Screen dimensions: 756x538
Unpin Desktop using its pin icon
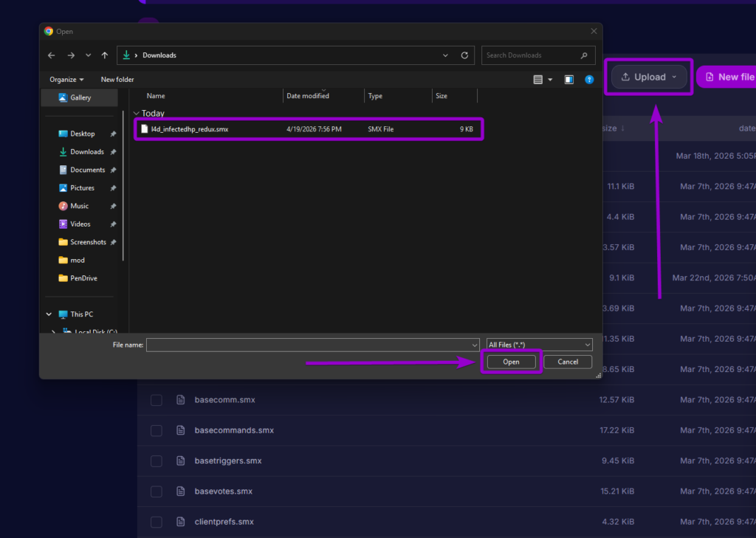click(x=114, y=134)
